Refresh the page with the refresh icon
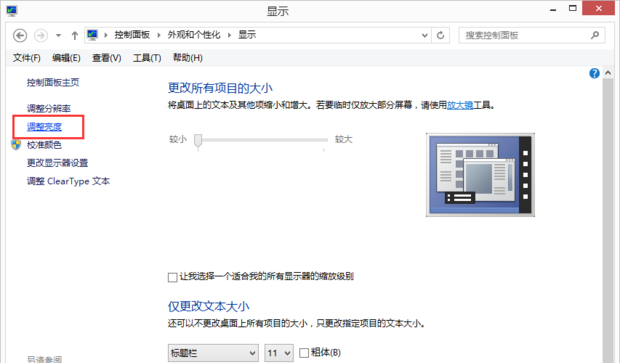 440,35
